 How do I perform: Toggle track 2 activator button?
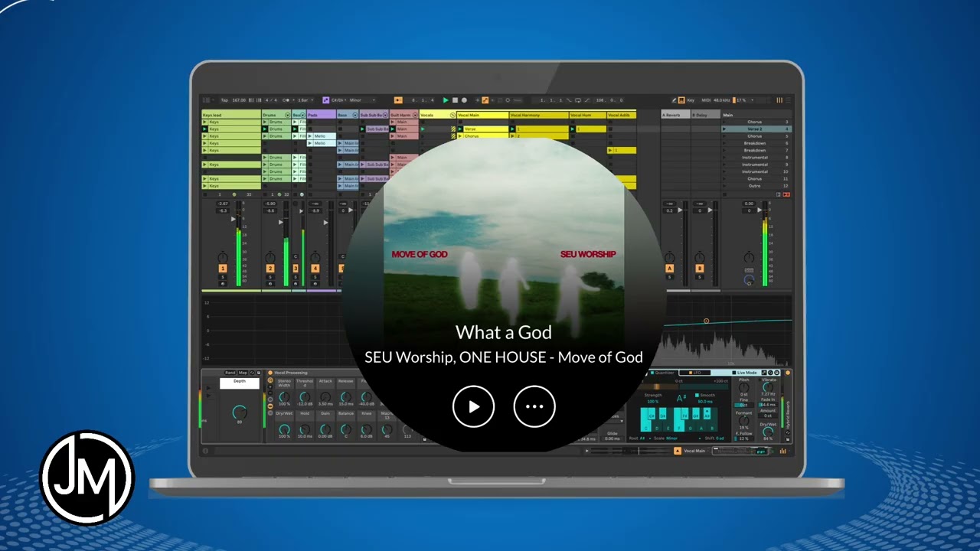click(270, 269)
